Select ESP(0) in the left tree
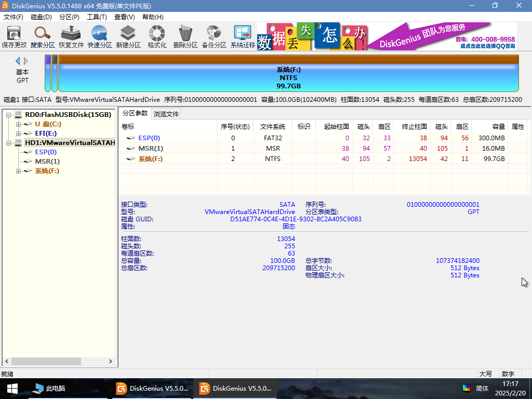 coord(46,152)
